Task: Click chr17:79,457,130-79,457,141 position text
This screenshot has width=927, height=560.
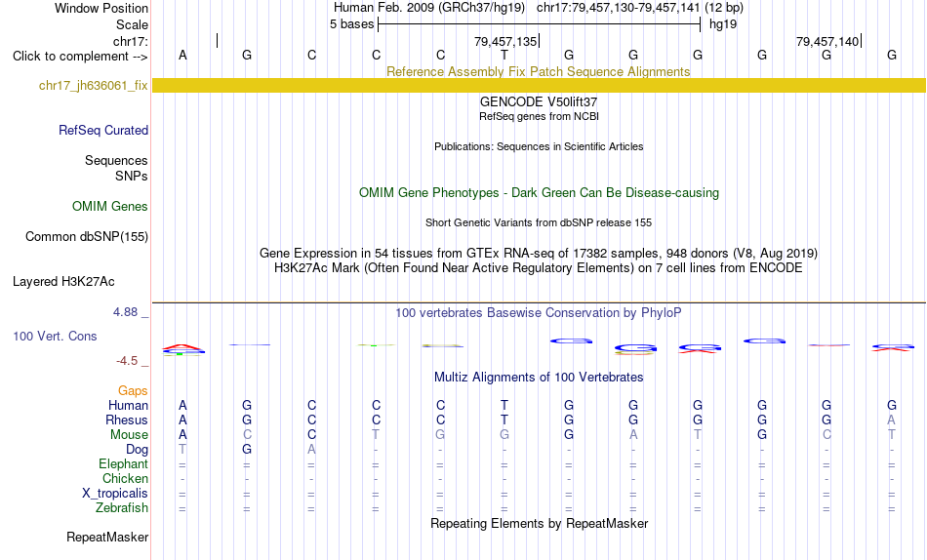Action: point(618,8)
